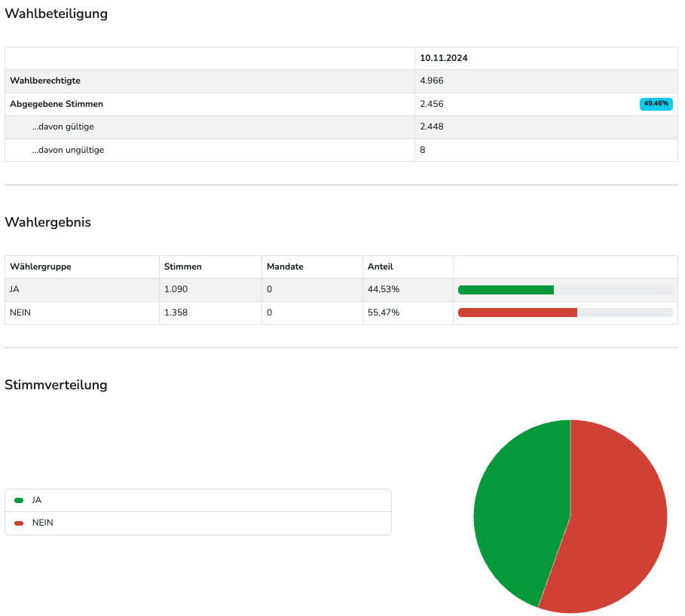The image size is (685, 616).
Task: Toggle the JA entry in the chart legend
Action: pyautogui.click(x=37, y=500)
